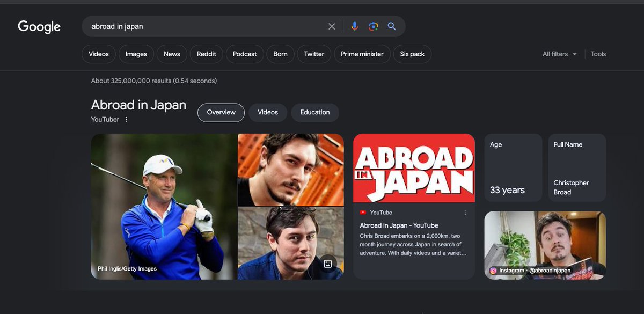Image resolution: width=644 pixels, height=314 pixels.
Task: Click the Age 33 years card
Action: pyautogui.click(x=513, y=167)
